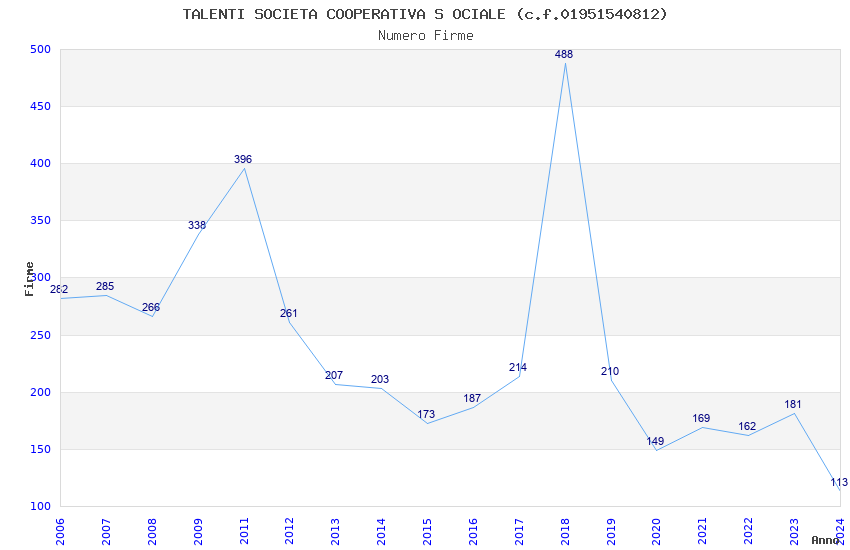The image size is (850, 550).
Task: Click the y-axis tick label 200
Action: 41,392
